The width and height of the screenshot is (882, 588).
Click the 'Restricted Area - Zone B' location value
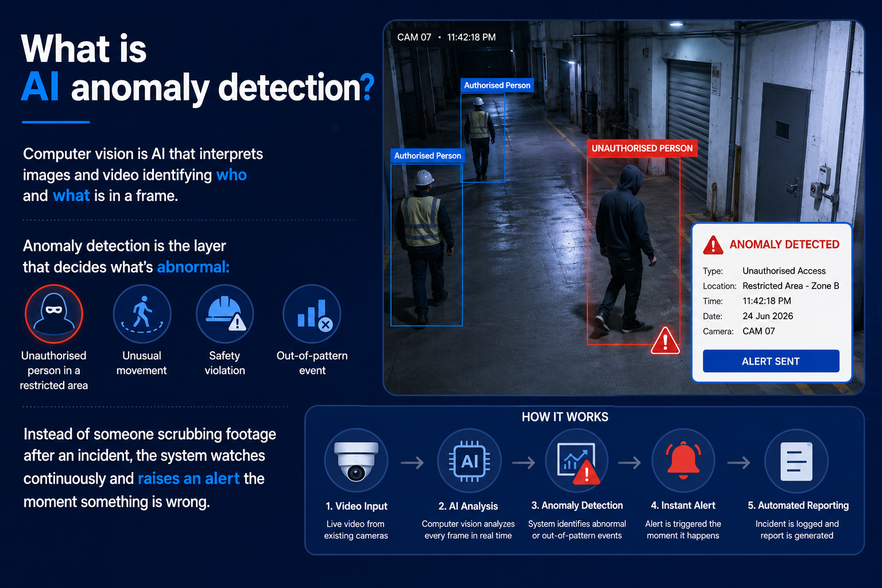(791, 286)
